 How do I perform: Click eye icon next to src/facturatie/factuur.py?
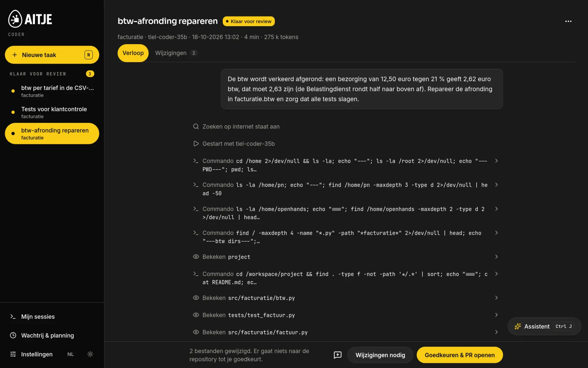pos(196,332)
